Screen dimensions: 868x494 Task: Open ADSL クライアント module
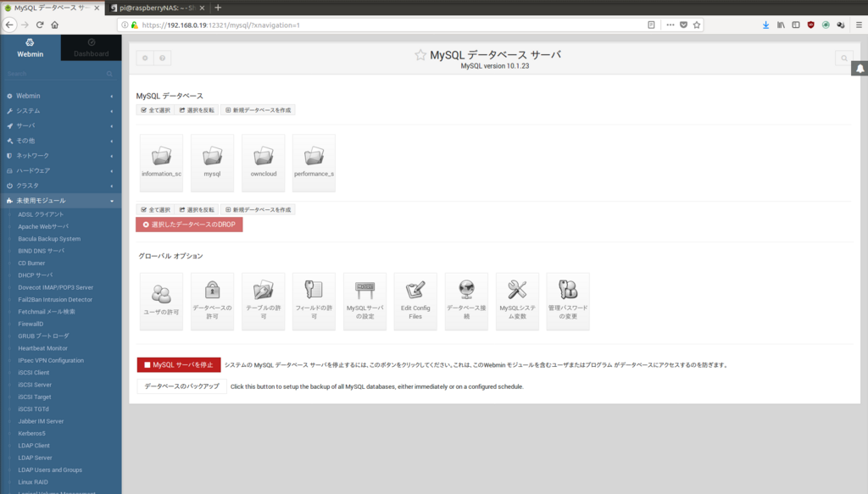click(x=41, y=214)
